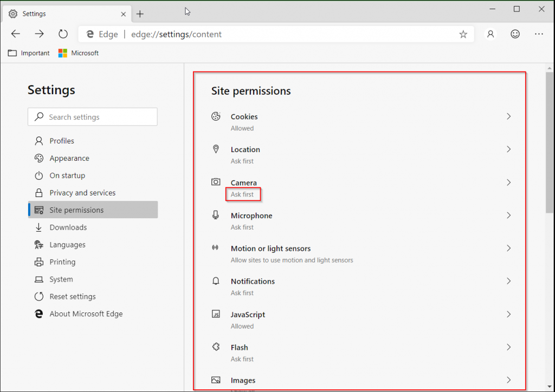Expand the Images settings chevron

click(x=508, y=380)
